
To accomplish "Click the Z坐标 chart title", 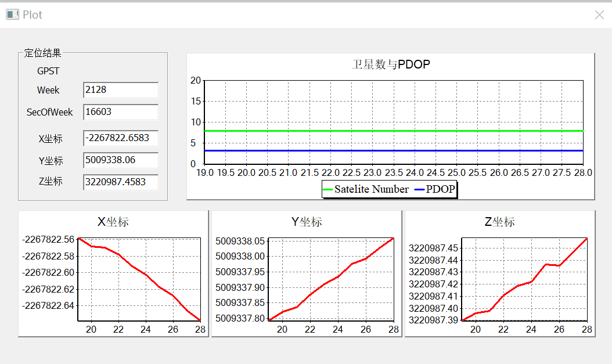I will (499, 222).
